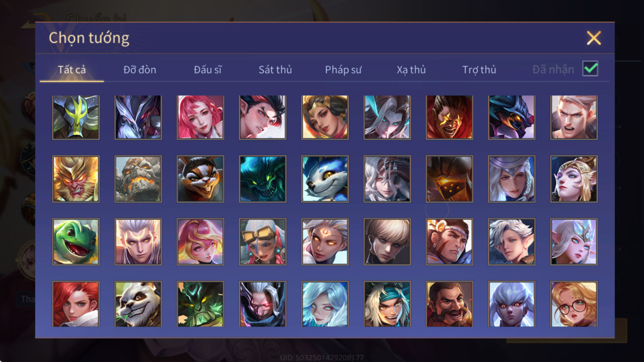The image size is (644, 362).
Task: Select the green chameleon hero portrait
Action: pos(76,242)
